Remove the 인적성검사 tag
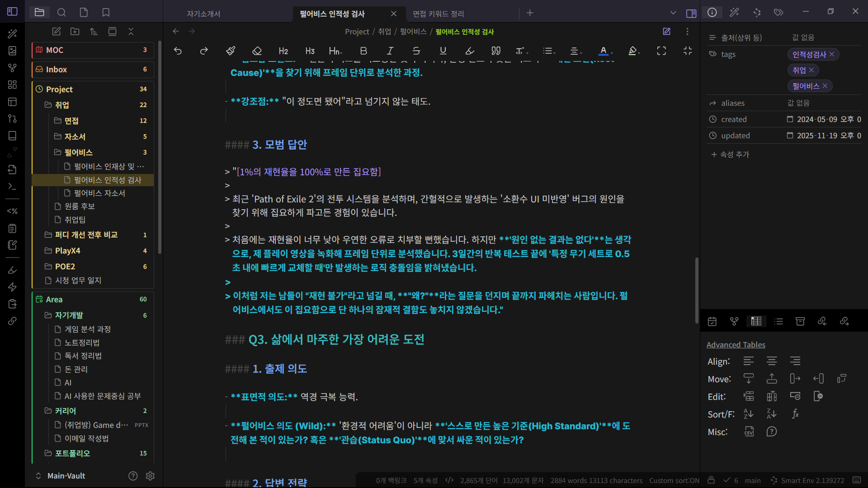Screen dimensions: 868x488 [832, 54]
